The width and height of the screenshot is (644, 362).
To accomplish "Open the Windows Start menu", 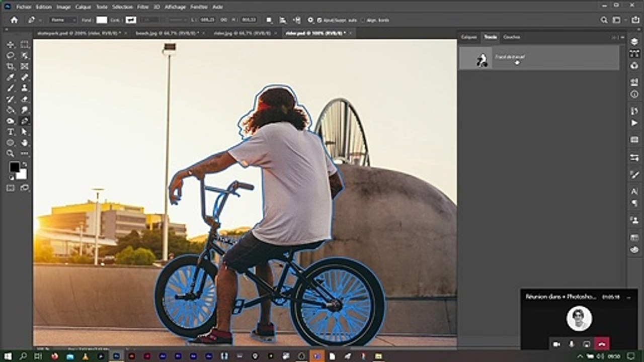I will [x=8, y=356].
